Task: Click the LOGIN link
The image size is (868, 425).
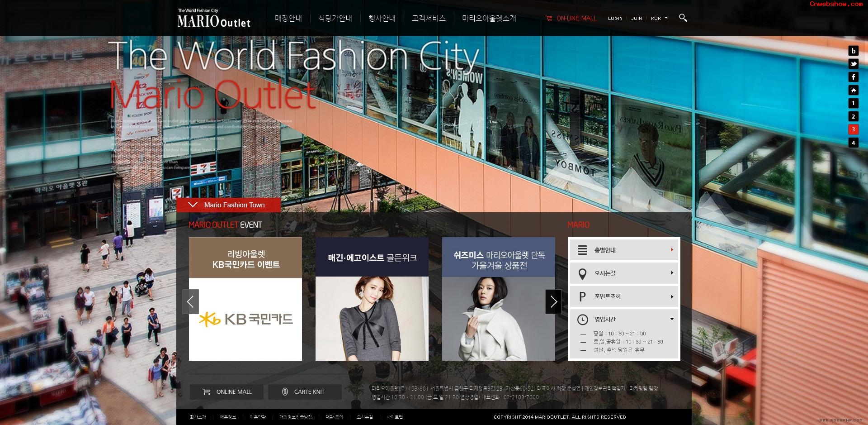Action: tap(615, 19)
